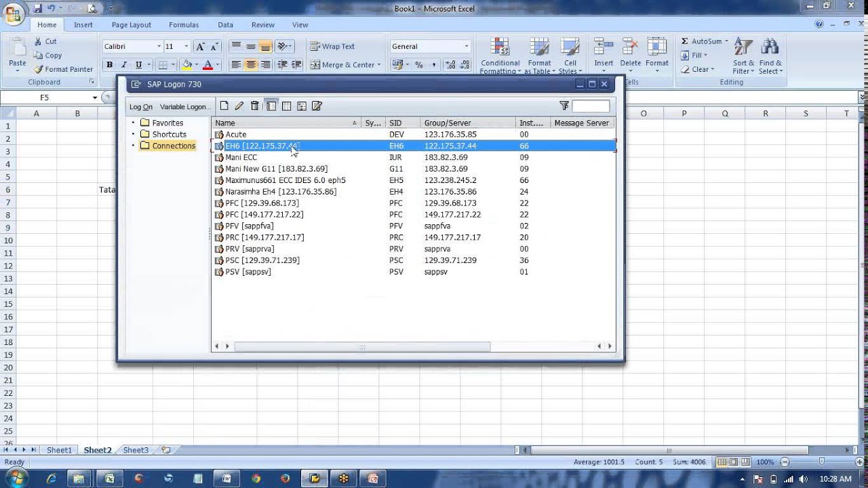Viewport: 868px width, 488px height.
Task: Click the Fill Color bucket icon
Action: [x=186, y=65]
